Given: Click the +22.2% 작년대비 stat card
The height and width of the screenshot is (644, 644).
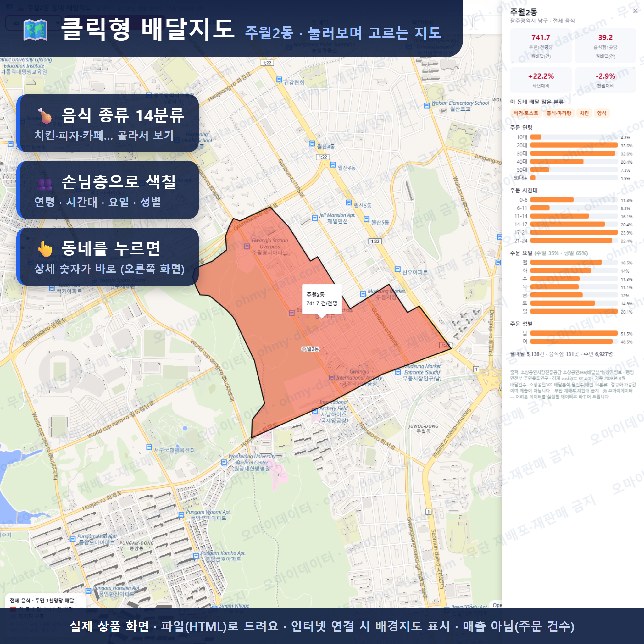Looking at the screenshot, I should pyautogui.click(x=541, y=80).
